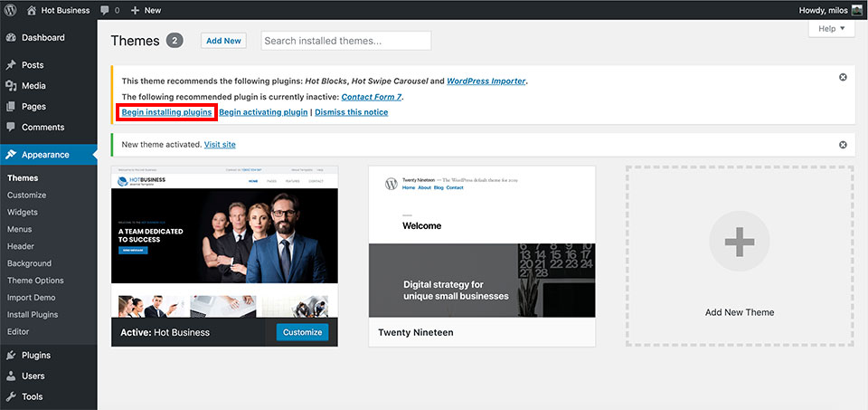Click Dismiss this notice link
This screenshot has height=410, width=868.
(352, 112)
